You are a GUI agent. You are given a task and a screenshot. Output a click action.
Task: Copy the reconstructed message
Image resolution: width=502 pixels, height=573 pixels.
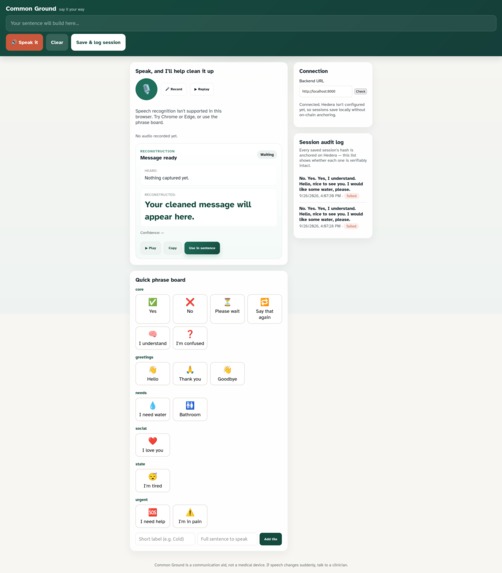pos(172,248)
